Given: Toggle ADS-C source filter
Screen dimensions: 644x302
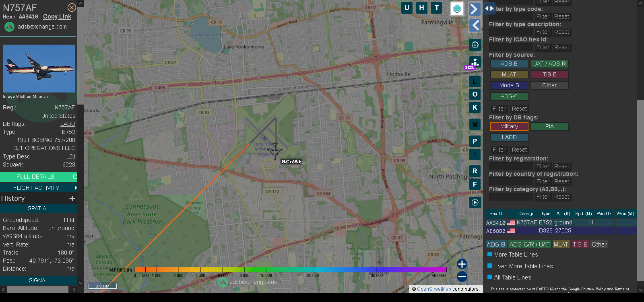Looking at the screenshot, I should (509, 97).
